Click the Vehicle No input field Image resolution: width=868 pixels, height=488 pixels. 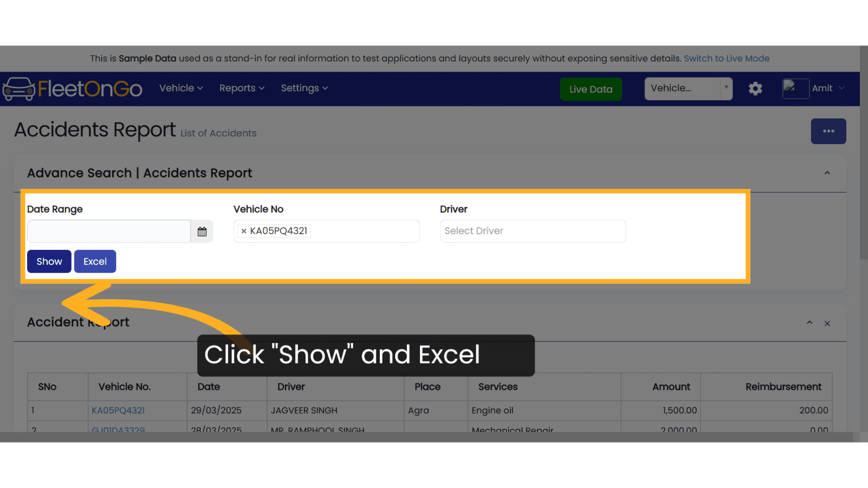tap(327, 231)
